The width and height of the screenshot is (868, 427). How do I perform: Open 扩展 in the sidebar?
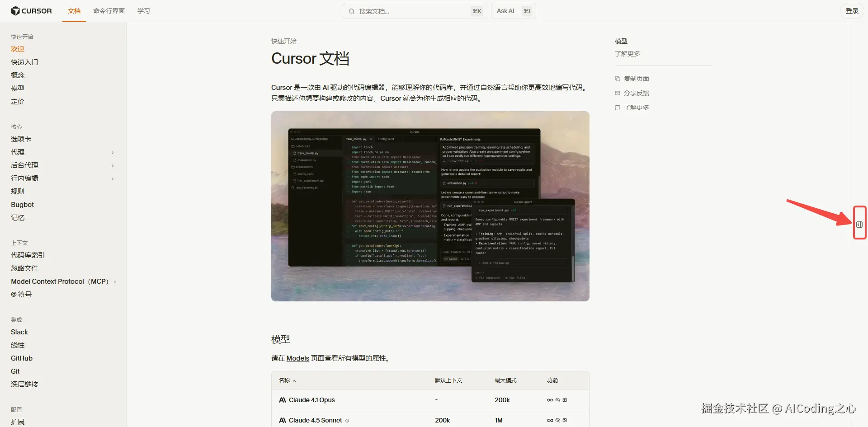point(18,422)
